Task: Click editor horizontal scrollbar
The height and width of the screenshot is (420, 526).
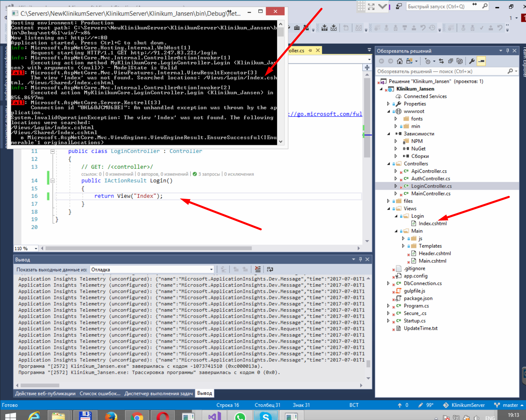Action: [149, 248]
